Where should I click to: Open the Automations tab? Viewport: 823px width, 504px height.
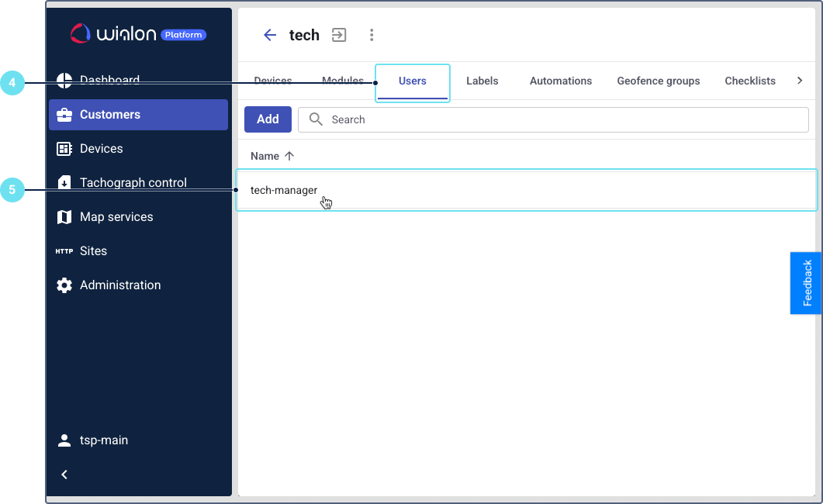[560, 81]
